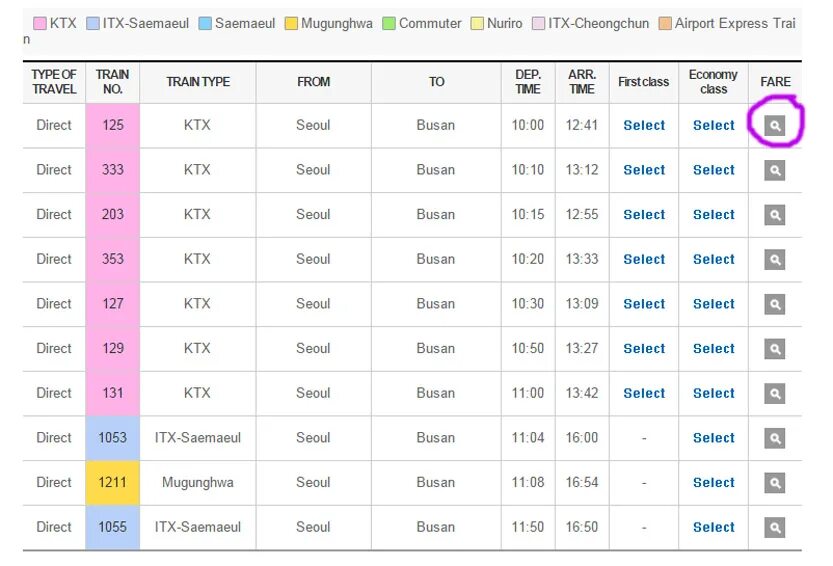The image size is (833, 566).
Task: Check fare icon for train 1055
Action: [775, 528]
